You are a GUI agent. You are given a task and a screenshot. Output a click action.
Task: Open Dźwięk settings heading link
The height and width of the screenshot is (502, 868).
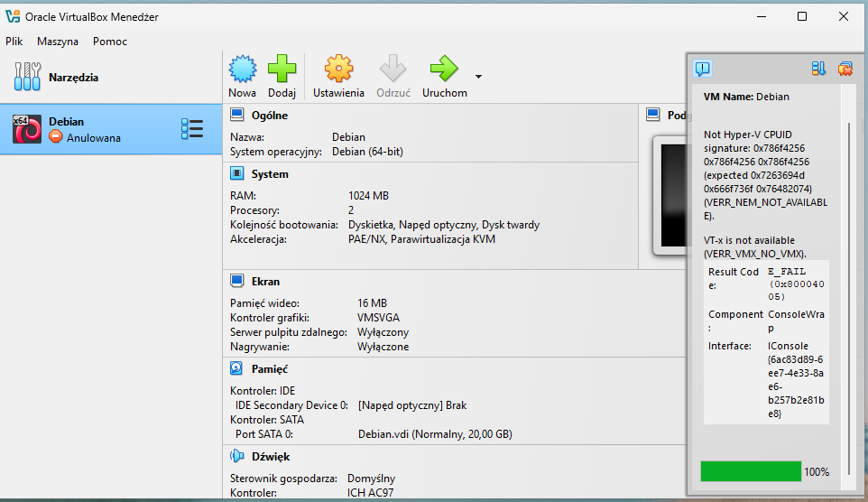[271, 457]
